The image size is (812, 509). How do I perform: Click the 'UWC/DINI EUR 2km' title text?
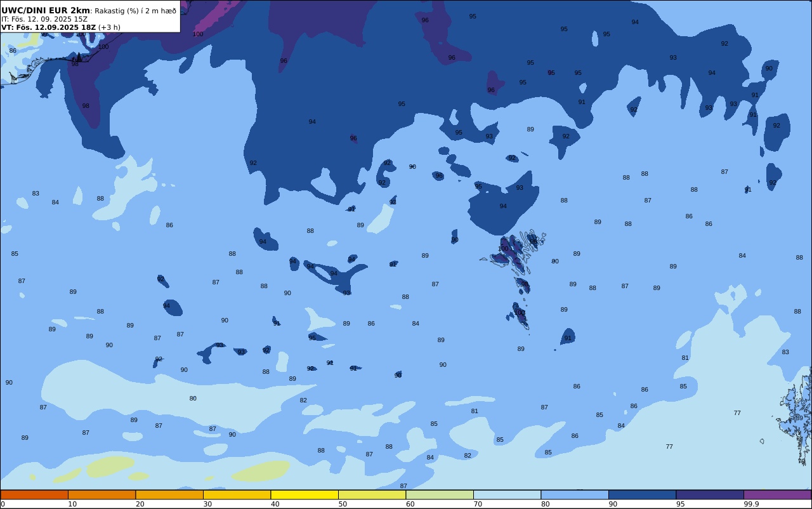coord(46,10)
